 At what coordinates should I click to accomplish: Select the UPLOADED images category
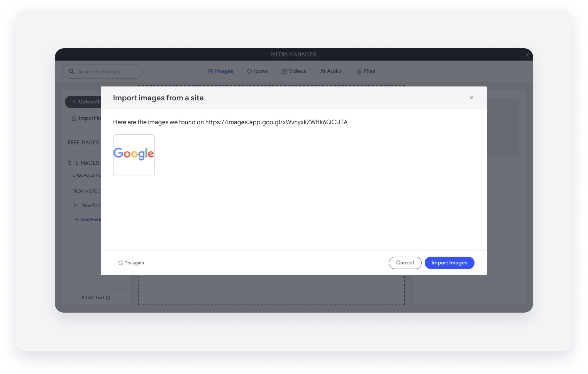tap(86, 175)
